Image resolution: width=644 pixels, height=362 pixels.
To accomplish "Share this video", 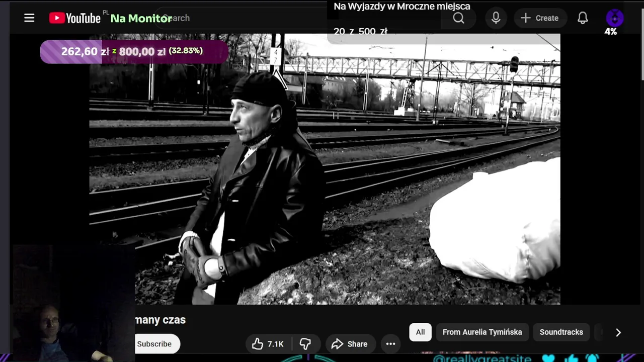I will click(350, 344).
